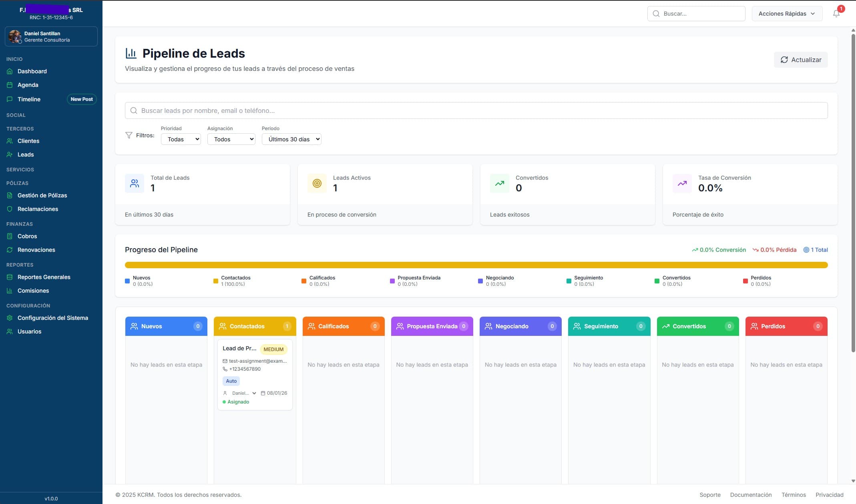Open Comisiones chart icon

[10, 291]
